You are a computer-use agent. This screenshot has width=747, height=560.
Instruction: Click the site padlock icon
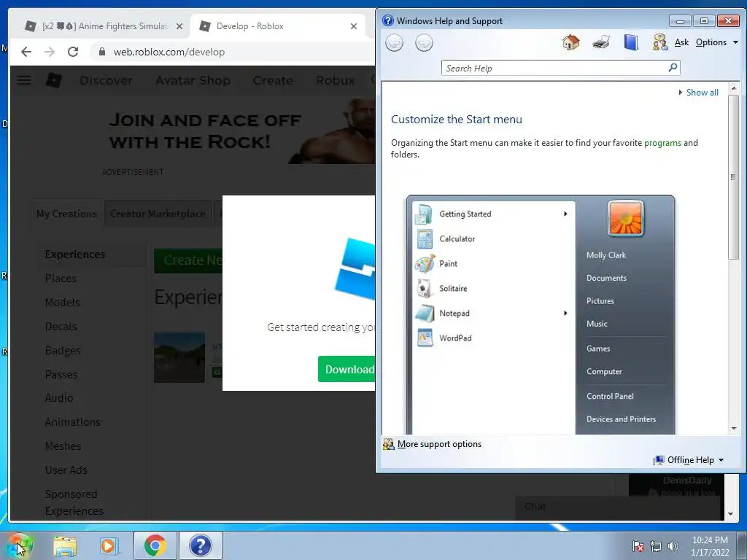(101, 52)
